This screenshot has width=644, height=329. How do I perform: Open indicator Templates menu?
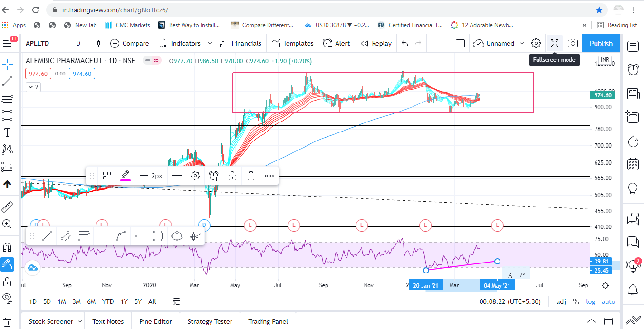292,43
